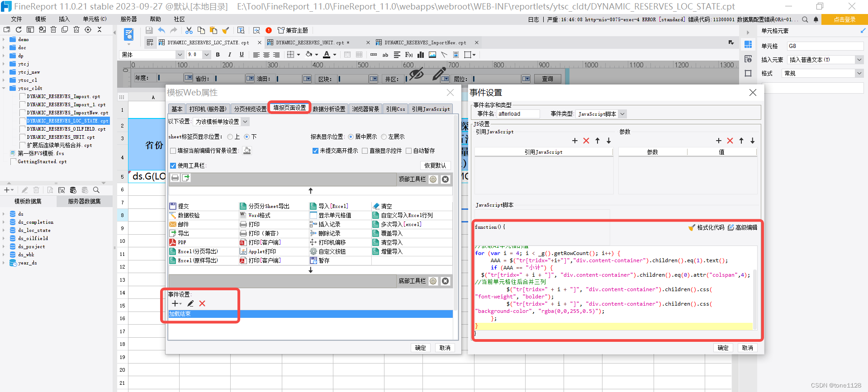The width and height of the screenshot is (868, 392).
Task: Click 确定 in 模板Web属性 dialog
Action: (x=421, y=348)
